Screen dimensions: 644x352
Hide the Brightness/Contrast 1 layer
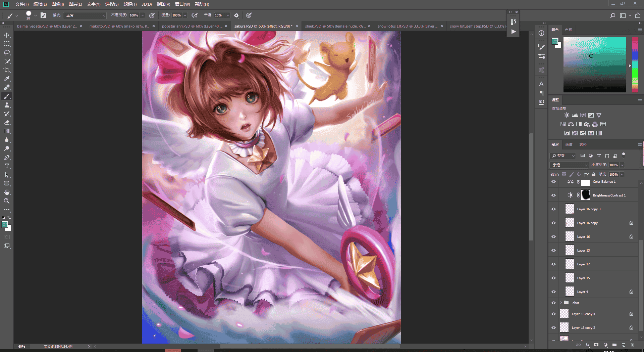[x=553, y=195]
